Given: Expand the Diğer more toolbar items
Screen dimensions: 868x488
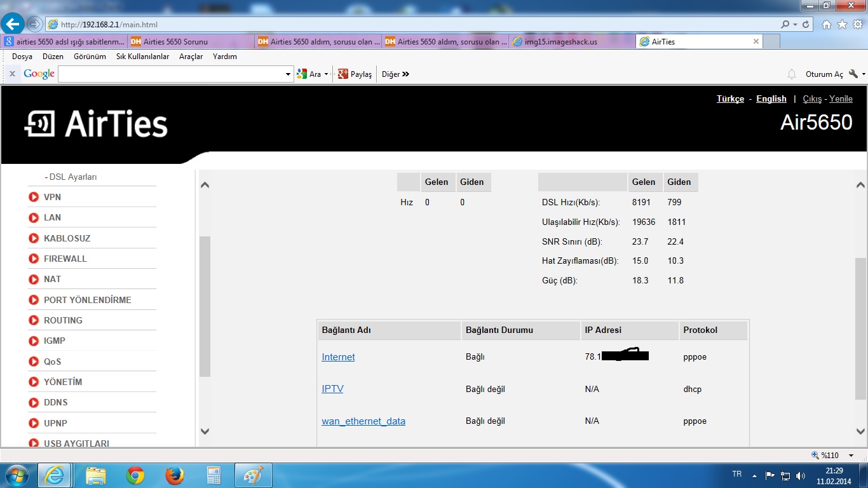Looking at the screenshot, I should pos(395,74).
